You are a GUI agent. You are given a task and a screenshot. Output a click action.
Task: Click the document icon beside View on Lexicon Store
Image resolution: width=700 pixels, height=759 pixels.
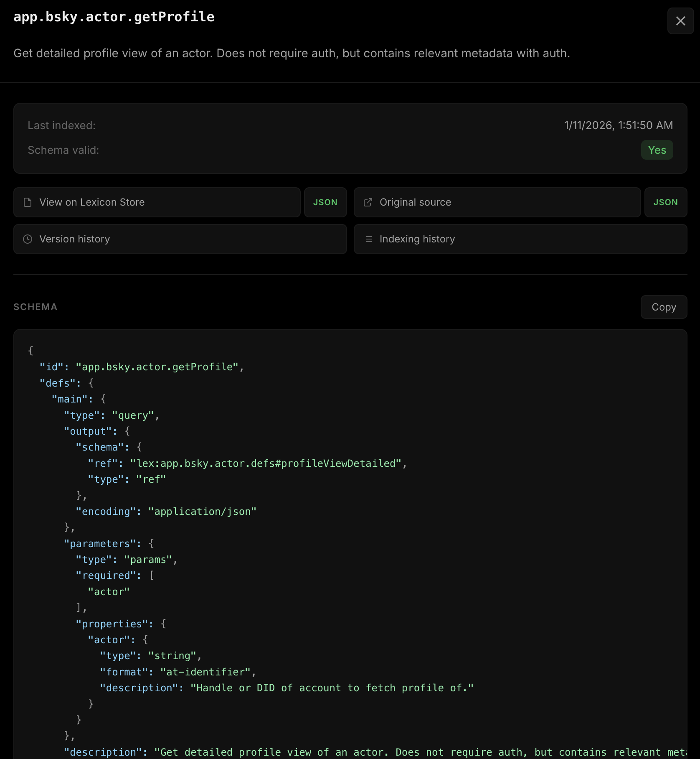[x=28, y=202]
